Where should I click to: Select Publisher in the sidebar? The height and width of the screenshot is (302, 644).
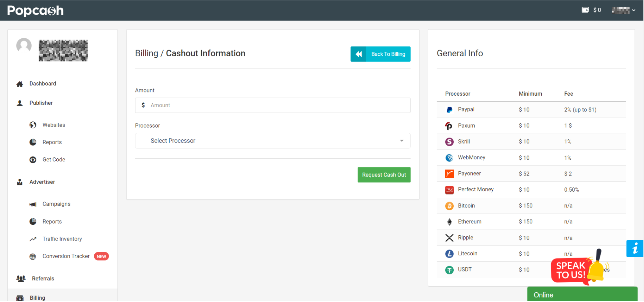pos(41,103)
